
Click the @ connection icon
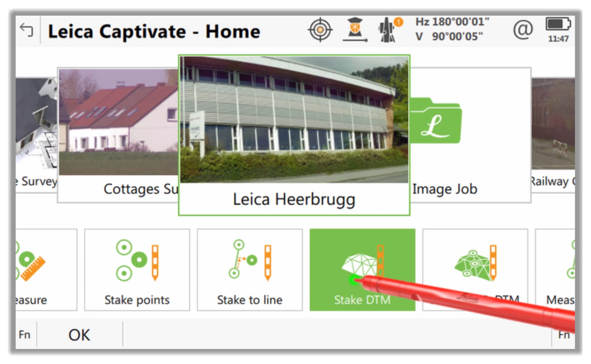point(523,30)
